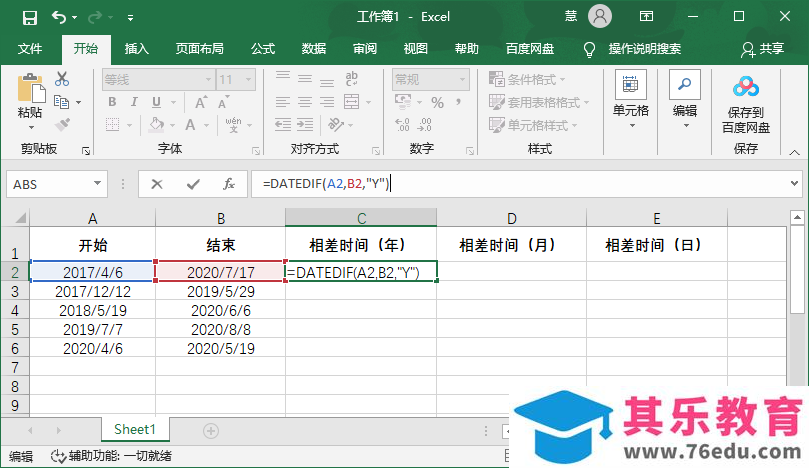This screenshot has width=809, height=468.
Task: Click the 共享 share button
Action: click(763, 49)
